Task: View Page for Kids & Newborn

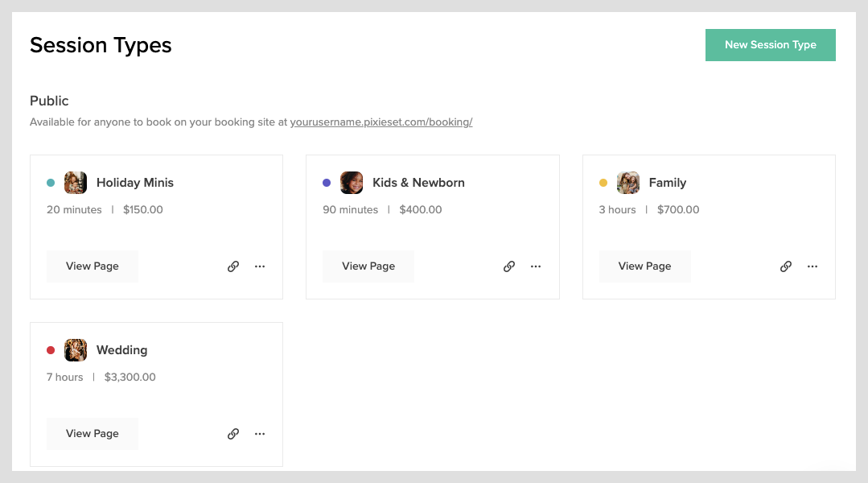Action: tap(368, 266)
